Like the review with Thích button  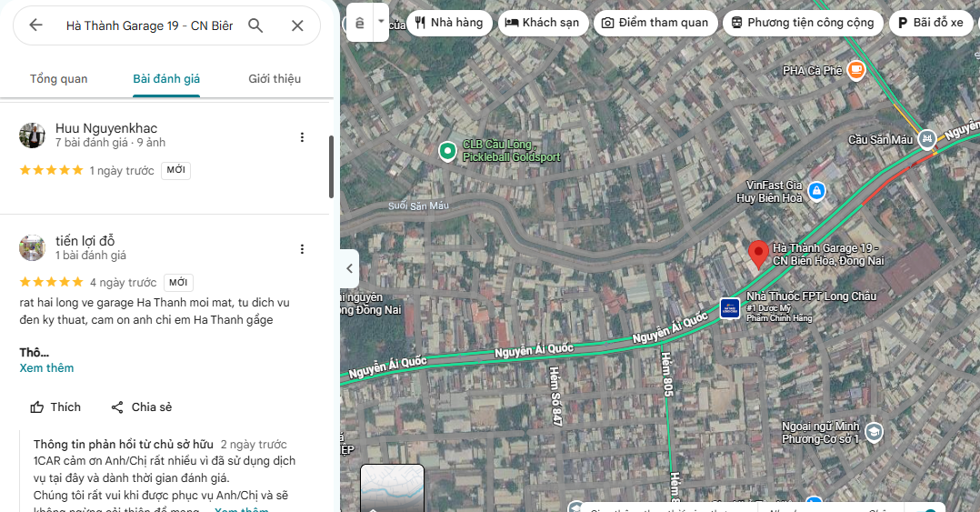(x=55, y=407)
